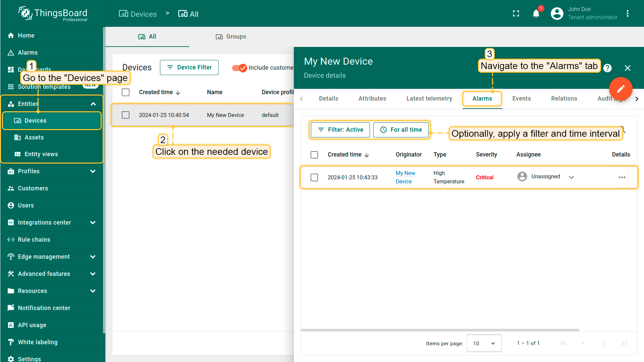The width and height of the screenshot is (644, 362).
Task: Open the alarm row three-dots menu
Action: pyautogui.click(x=622, y=177)
